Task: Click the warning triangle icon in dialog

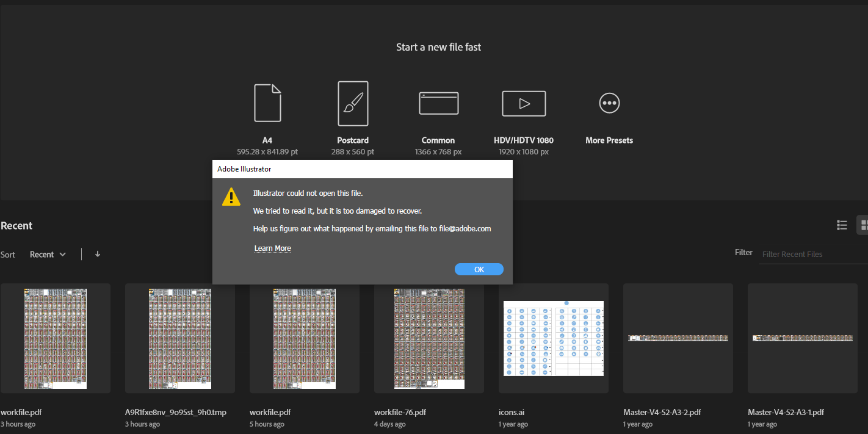Action: [231, 197]
